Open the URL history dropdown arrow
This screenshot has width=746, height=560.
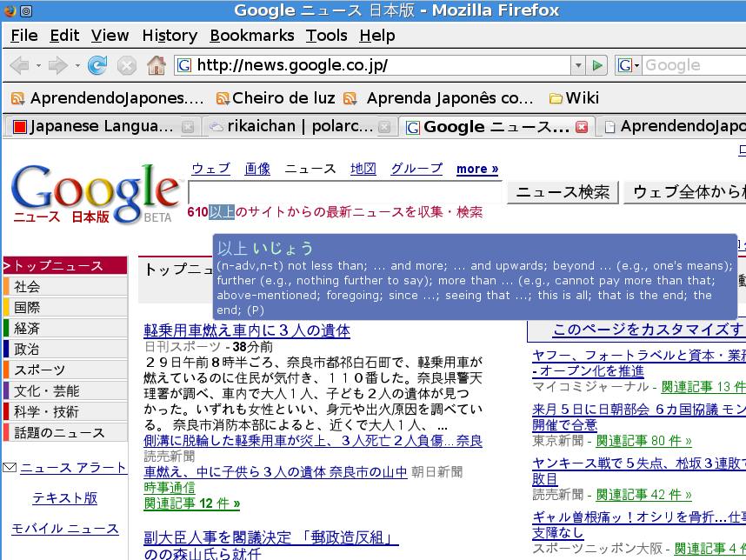[577, 65]
